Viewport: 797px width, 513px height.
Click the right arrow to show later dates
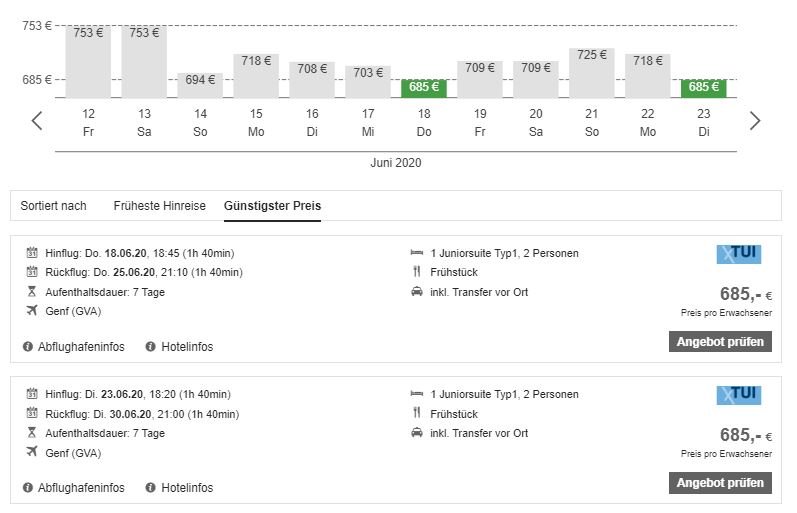pyautogui.click(x=755, y=121)
